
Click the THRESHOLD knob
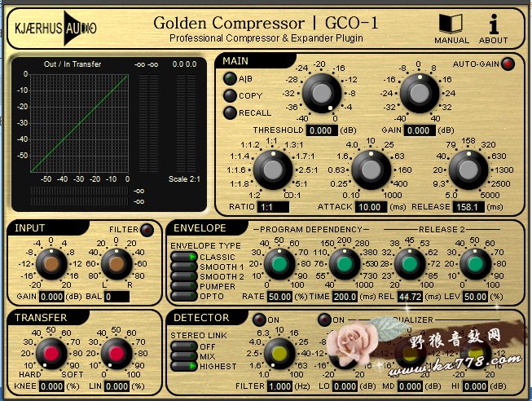[322, 93]
